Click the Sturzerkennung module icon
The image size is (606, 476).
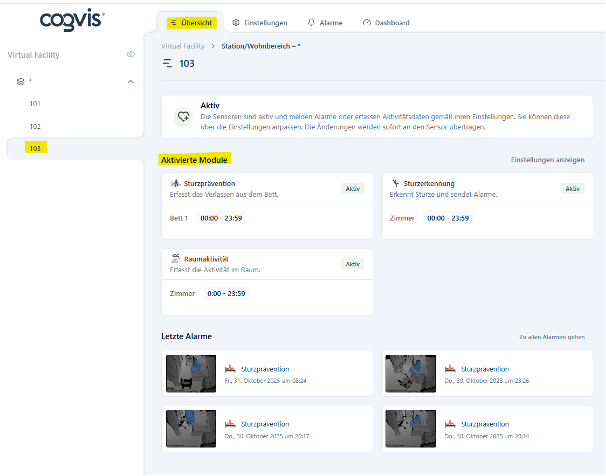pyautogui.click(x=396, y=184)
